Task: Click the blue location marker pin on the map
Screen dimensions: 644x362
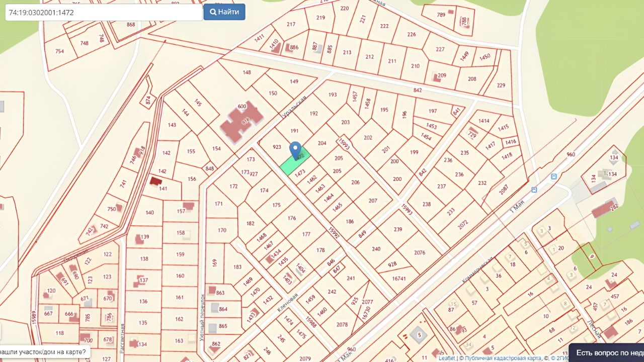Action: coord(295,151)
